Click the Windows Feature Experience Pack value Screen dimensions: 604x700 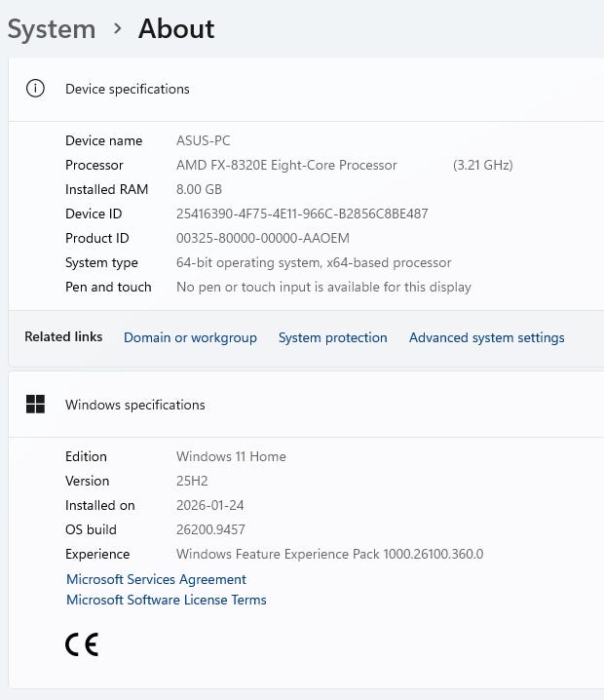click(329, 554)
